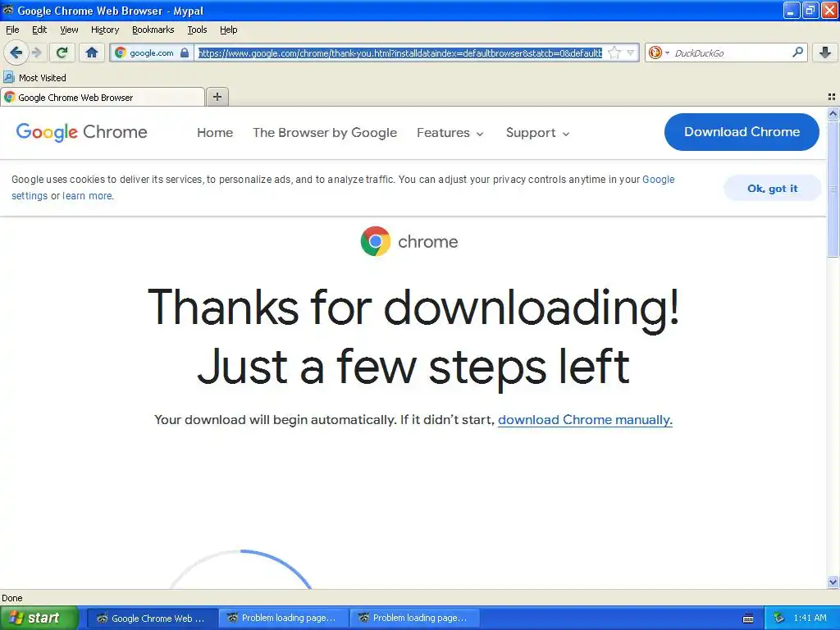The image size is (840, 630).
Task: Open the File menu
Action: (x=12, y=30)
